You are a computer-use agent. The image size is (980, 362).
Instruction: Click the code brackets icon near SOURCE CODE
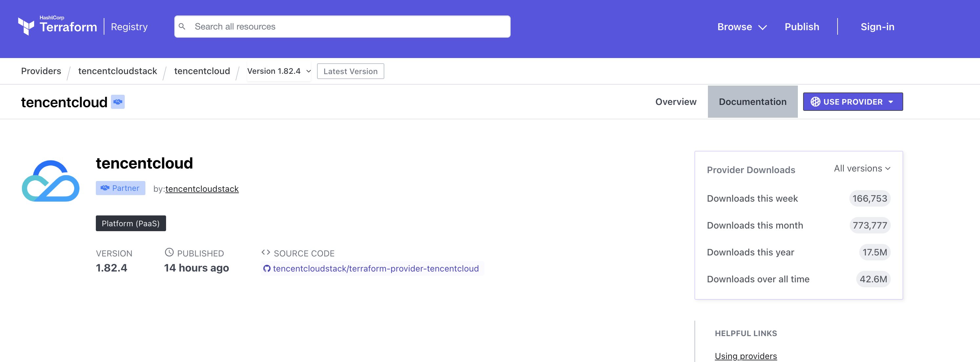[266, 252]
